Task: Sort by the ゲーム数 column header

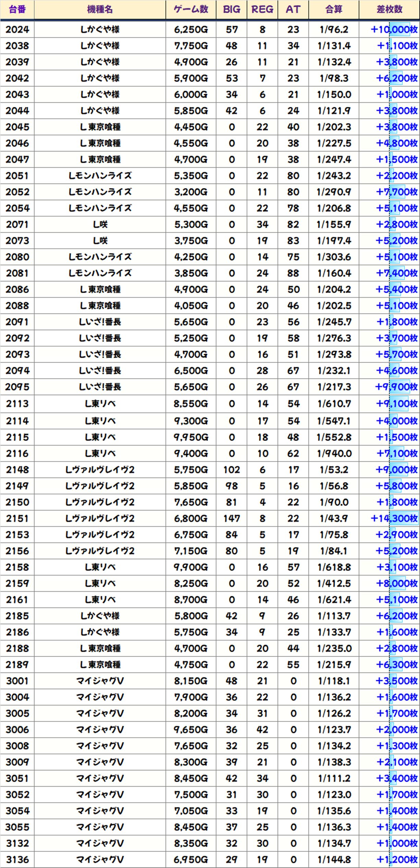Action: click(191, 10)
